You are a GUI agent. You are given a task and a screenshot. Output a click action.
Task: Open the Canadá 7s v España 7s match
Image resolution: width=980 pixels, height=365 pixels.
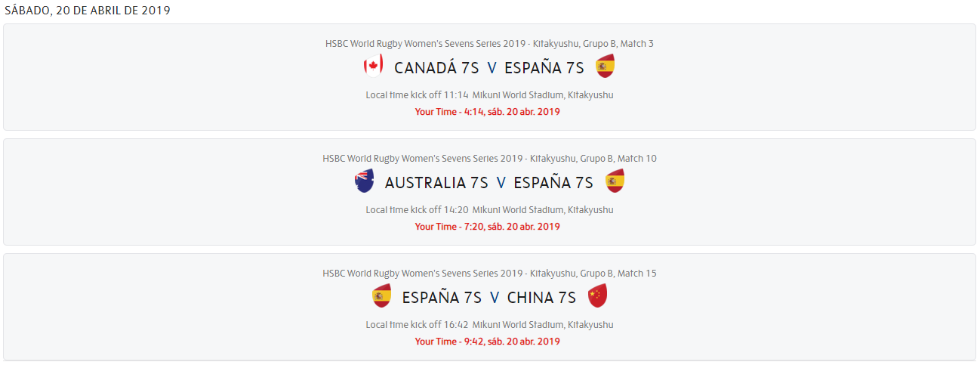point(489,68)
